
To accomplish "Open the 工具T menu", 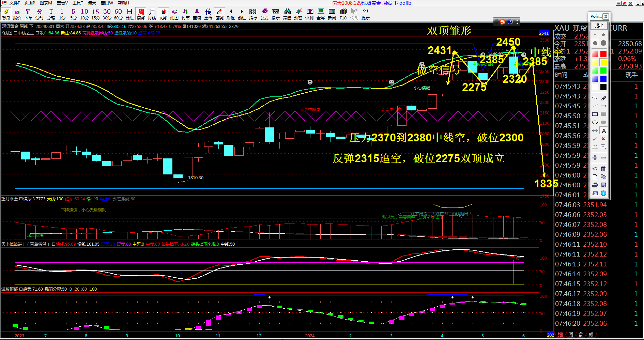I will click(x=78, y=3).
